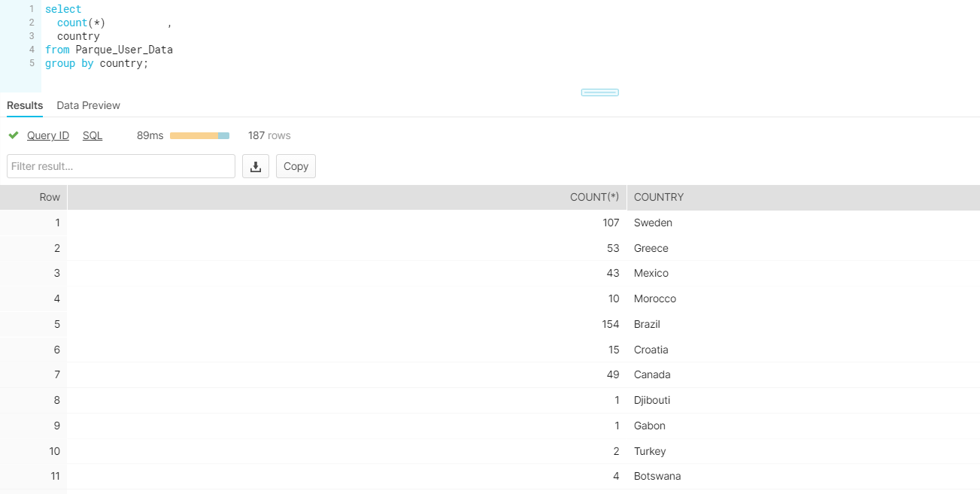Grab the editor pane resize handle

(599, 92)
